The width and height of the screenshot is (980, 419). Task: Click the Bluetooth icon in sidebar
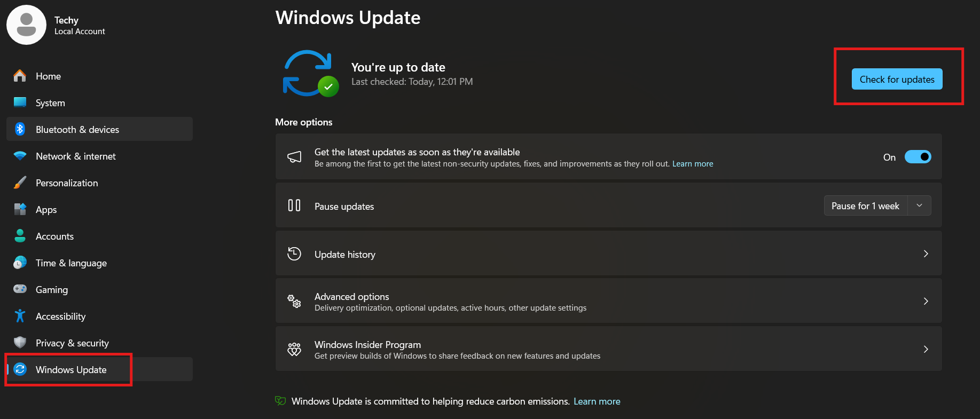tap(20, 129)
